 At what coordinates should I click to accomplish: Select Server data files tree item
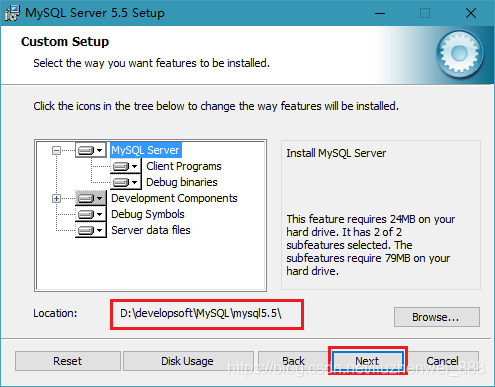151,230
